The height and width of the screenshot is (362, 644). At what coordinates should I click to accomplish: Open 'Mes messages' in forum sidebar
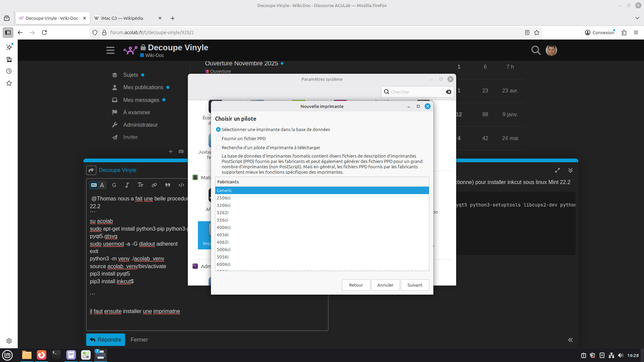tap(141, 100)
